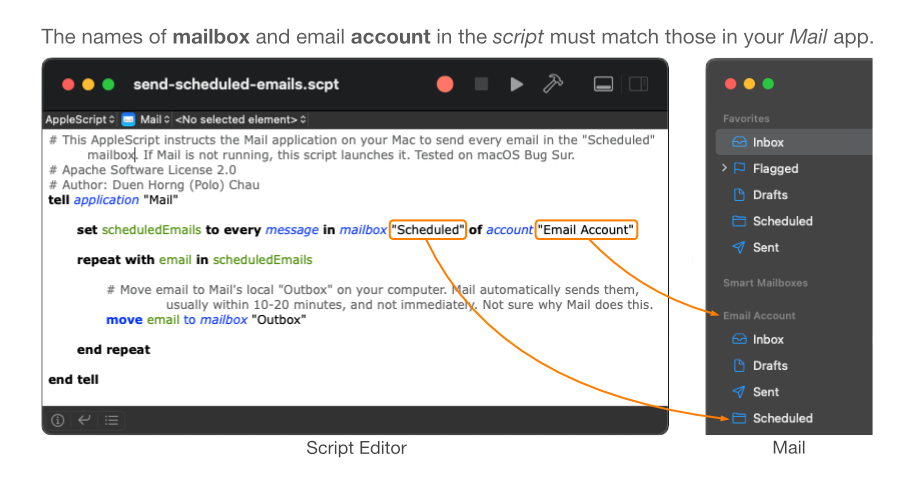Click the "Email Account" string in the script
The height and width of the screenshot is (478, 914).
point(586,230)
